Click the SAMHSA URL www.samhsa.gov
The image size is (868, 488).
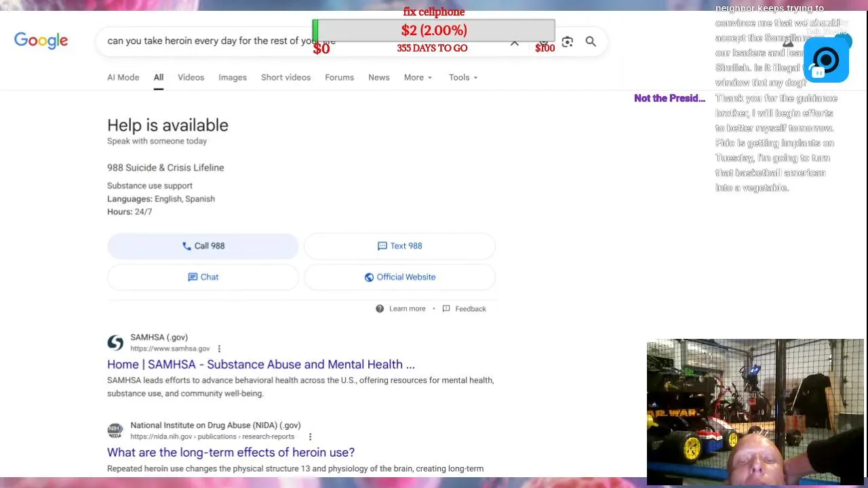pyautogui.click(x=170, y=348)
